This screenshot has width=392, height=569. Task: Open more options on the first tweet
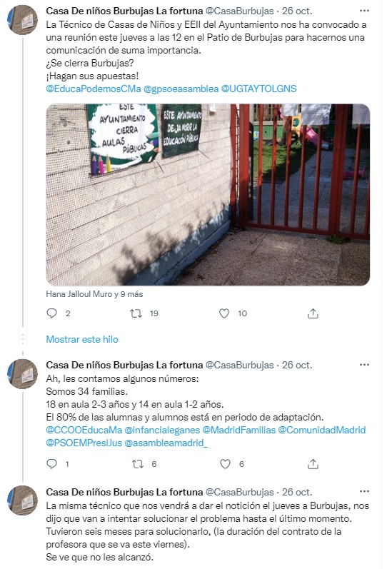(364, 11)
